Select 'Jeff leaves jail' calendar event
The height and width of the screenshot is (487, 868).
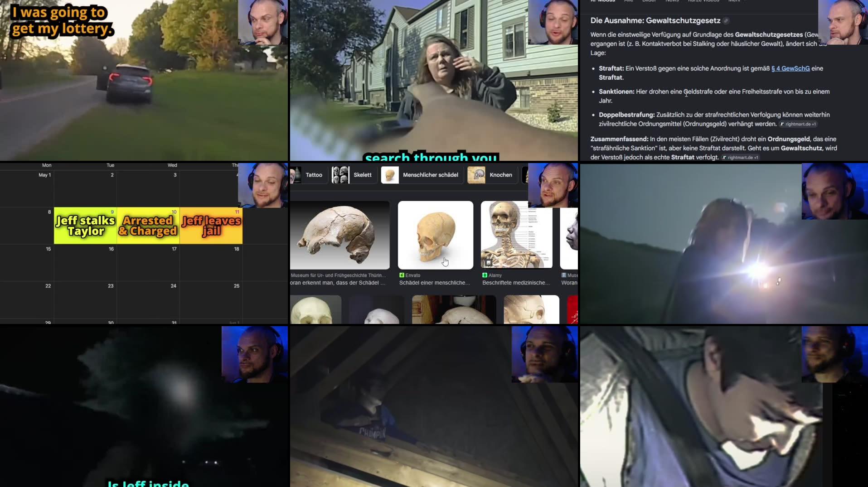(211, 226)
